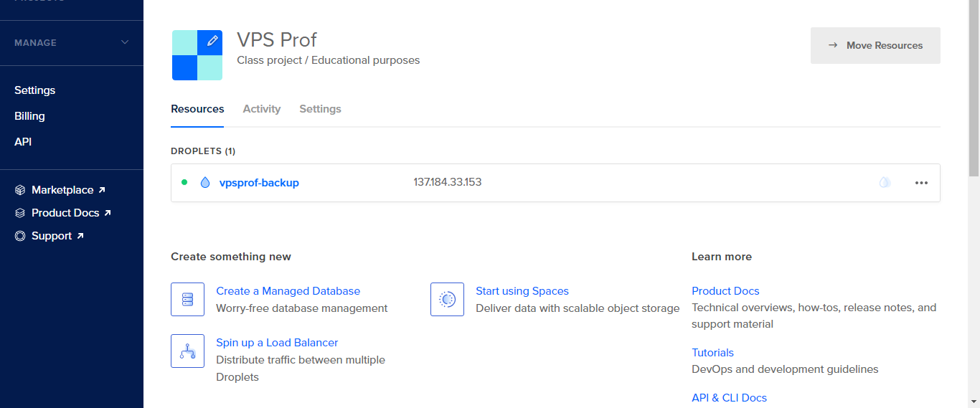Open Product Docs under Learn more

tap(725, 291)
